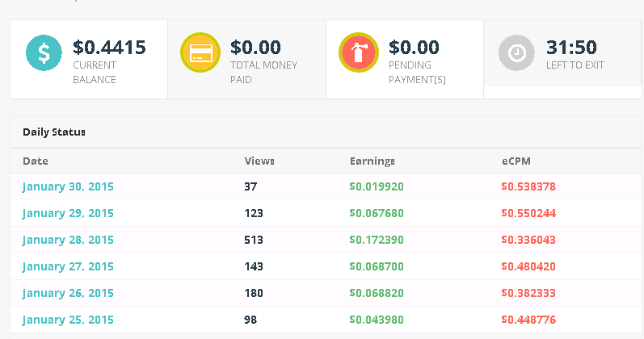The image size is (644, 339).
Task: Open the January 27, 2015 date link
Action: coord(68,266)
